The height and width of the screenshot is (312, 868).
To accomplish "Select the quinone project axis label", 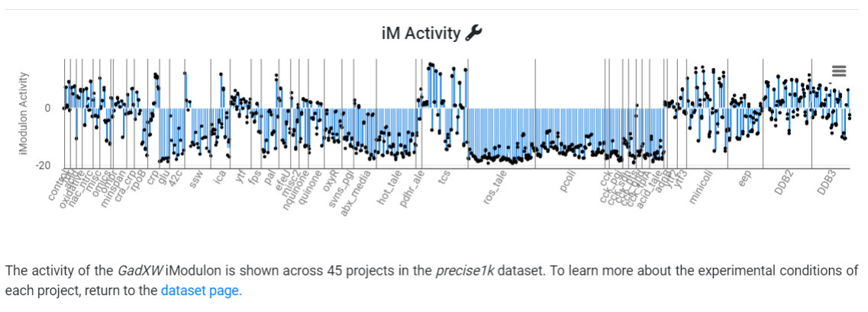I will [x=304, y=185].
